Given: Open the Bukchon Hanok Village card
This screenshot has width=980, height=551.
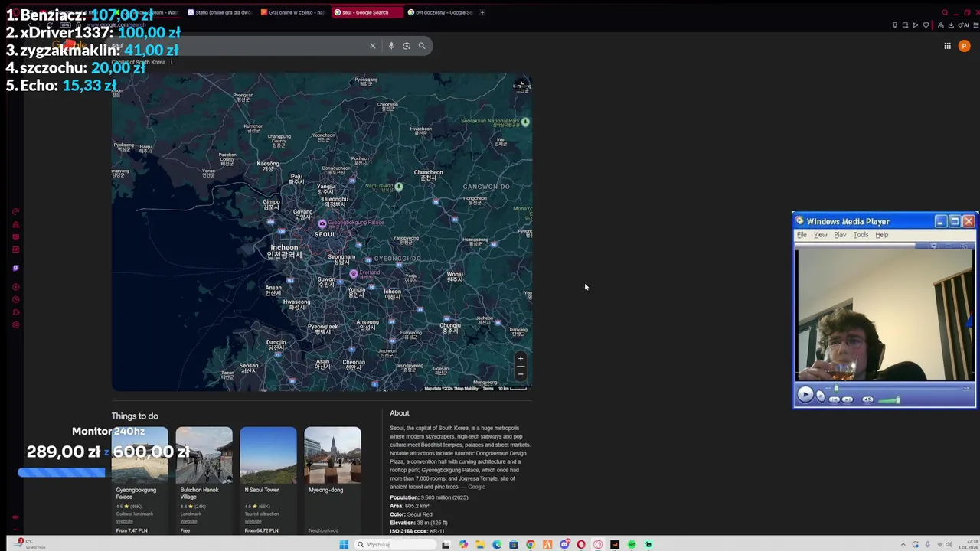Looking at the screenshot, I should [x=204, y=479].
